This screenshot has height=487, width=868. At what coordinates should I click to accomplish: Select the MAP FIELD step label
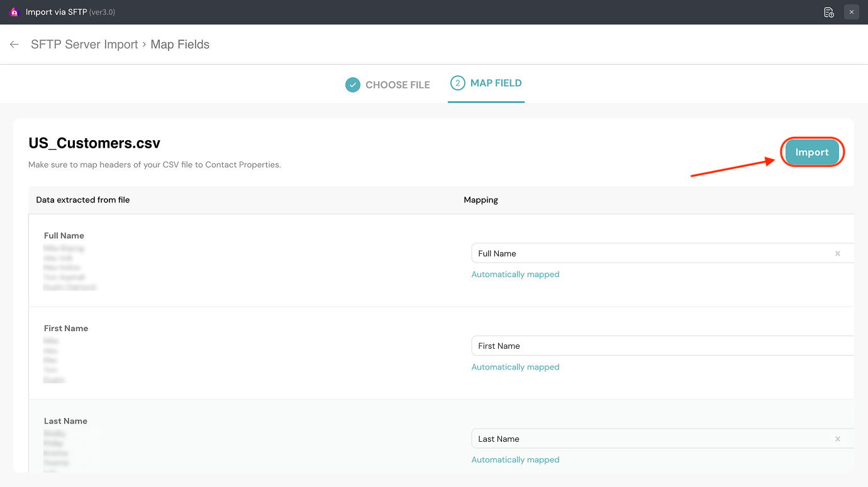(x=496, y=83)
